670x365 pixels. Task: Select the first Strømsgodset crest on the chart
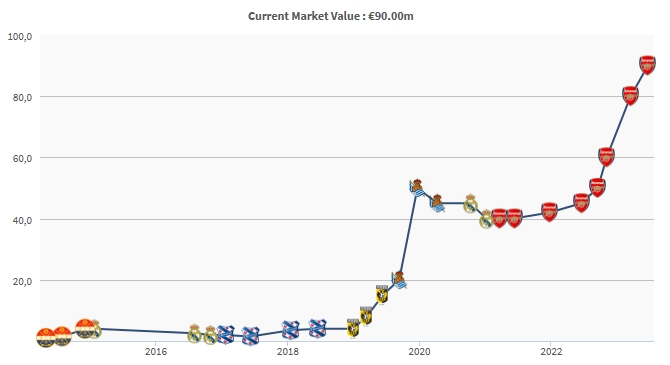click(46, 338)
